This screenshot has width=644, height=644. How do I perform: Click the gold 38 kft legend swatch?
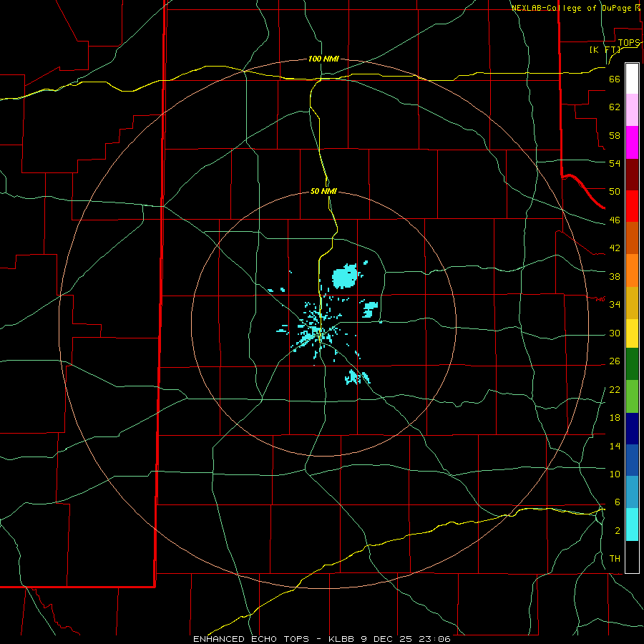coord(632,303)
